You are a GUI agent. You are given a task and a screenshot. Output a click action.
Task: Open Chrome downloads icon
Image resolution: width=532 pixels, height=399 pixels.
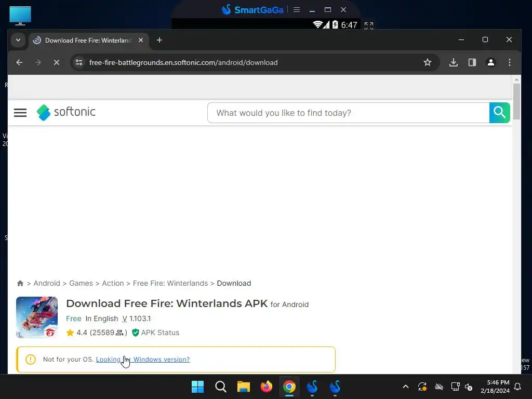tap(454, 62)
